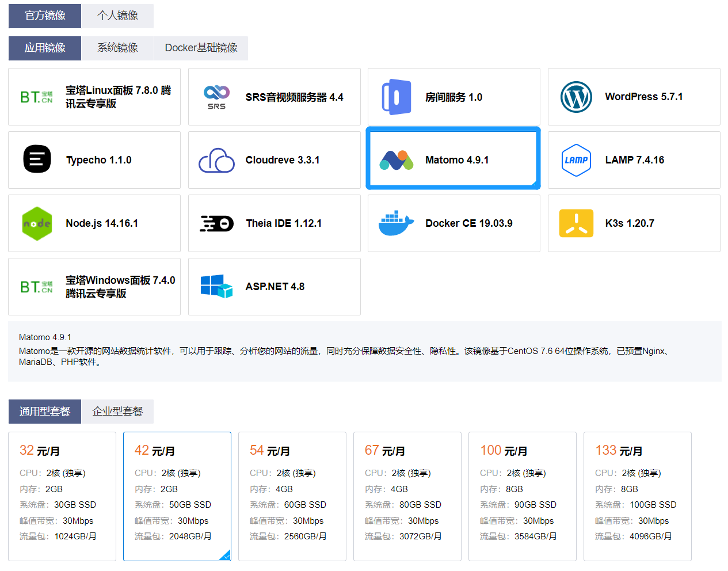Select the 宝塔Linux面板 image card
Screen dimensions: 728x571
click(94, 97)
